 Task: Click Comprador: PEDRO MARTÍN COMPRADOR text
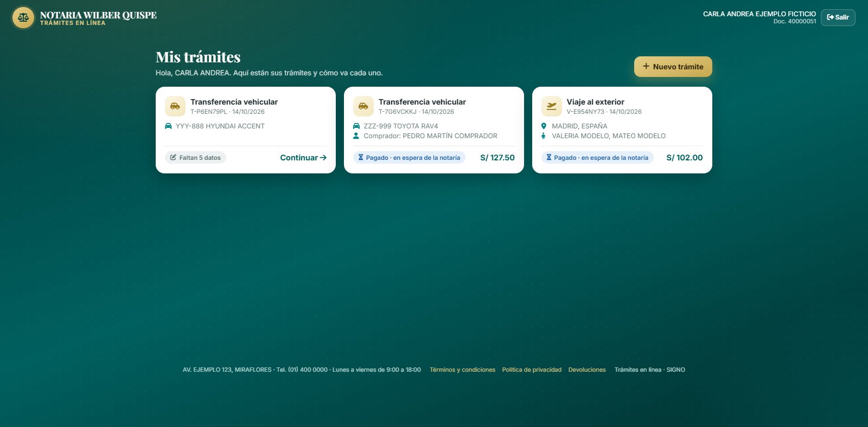(431, 136)
